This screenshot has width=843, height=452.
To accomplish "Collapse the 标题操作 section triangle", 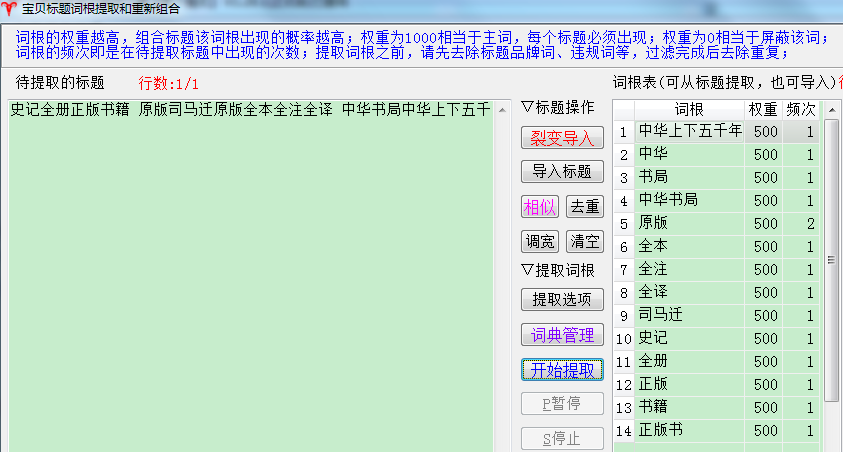I will 528,108.
